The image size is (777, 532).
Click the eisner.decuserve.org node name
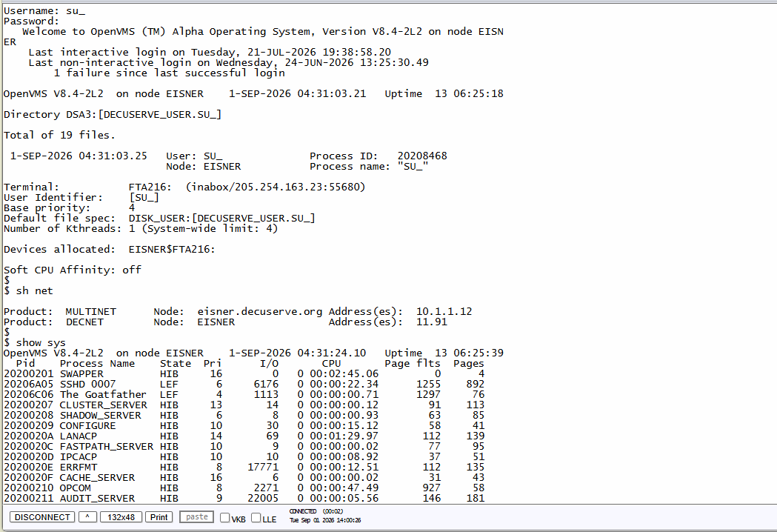260,311
